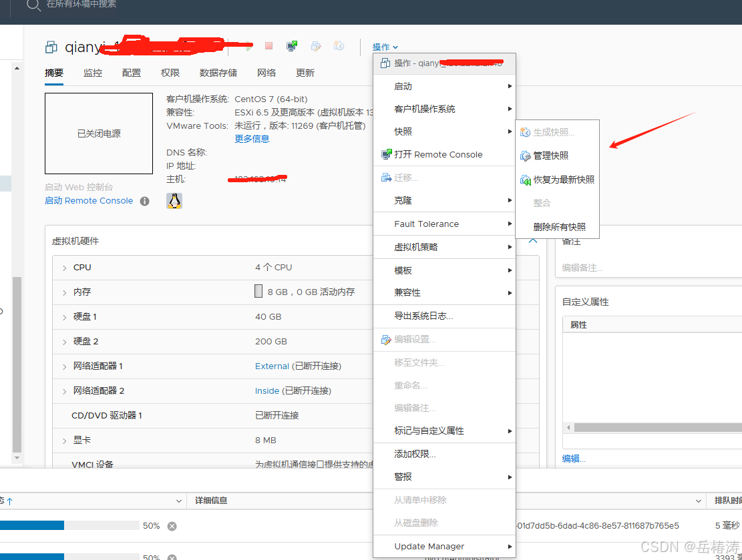The width and height of the screenshot is (742, 560).
Task: Click the memory usage bar icon
Action: click(258, 291)
